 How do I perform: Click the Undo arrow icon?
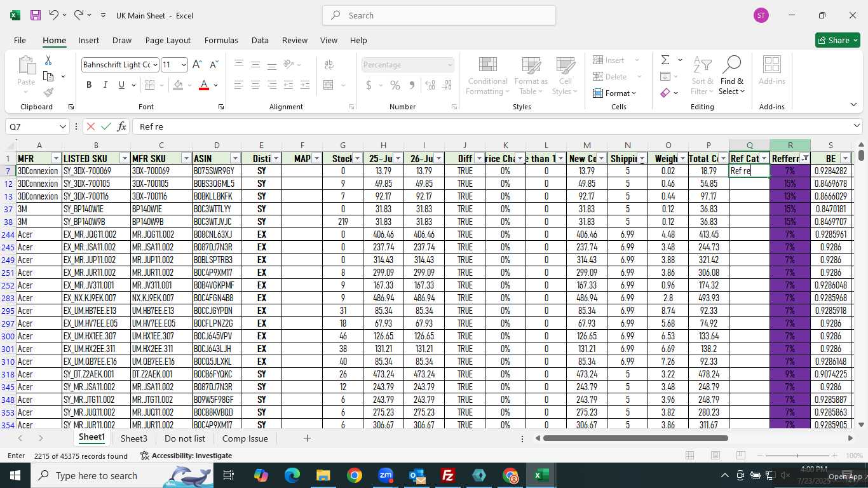[x=53, y=15]
